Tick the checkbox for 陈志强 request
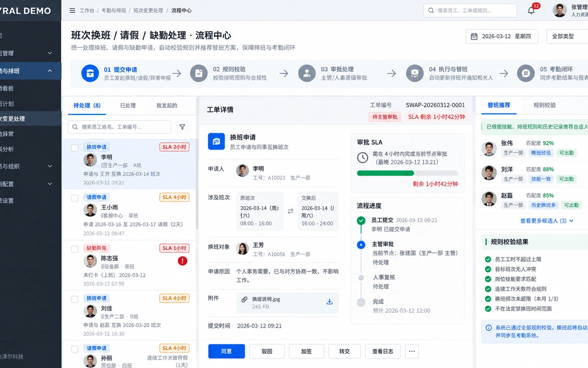The height and width of the screenshot is (368, 588). [75, 249]
